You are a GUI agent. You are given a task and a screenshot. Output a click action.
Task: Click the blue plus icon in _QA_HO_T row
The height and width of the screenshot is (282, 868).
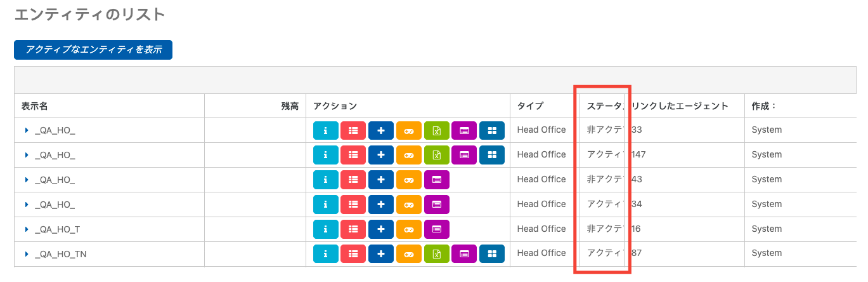pyautogui.click(x=381, y=229)
